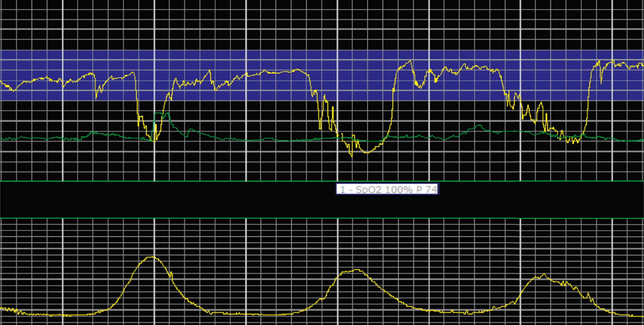
Task: Click the "1 - SpO2 100% P 74" label
Action: (x=387, y=189)
